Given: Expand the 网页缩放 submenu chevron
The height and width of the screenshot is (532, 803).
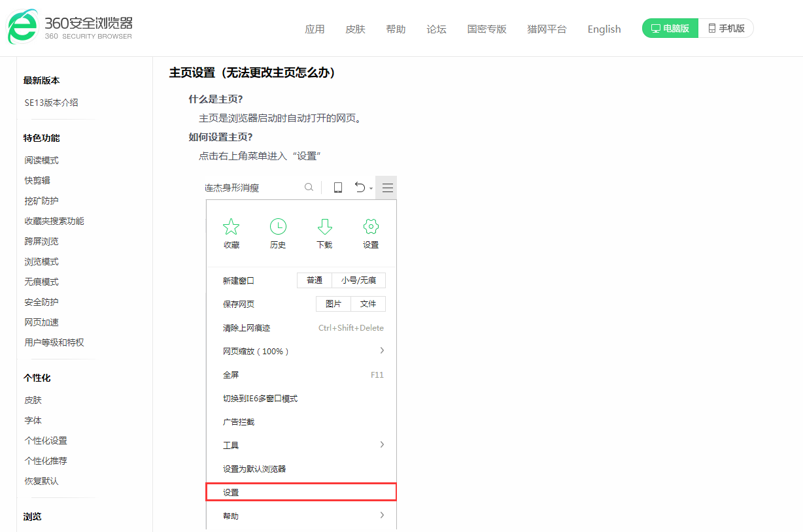Looking at the screenshot, I should pyautogui.click(x=382, y=351).
